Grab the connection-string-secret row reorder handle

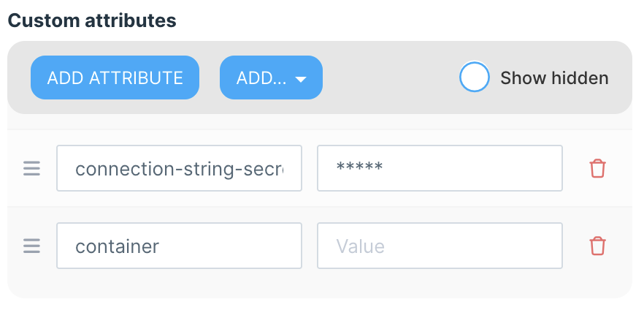click(31, 169)
